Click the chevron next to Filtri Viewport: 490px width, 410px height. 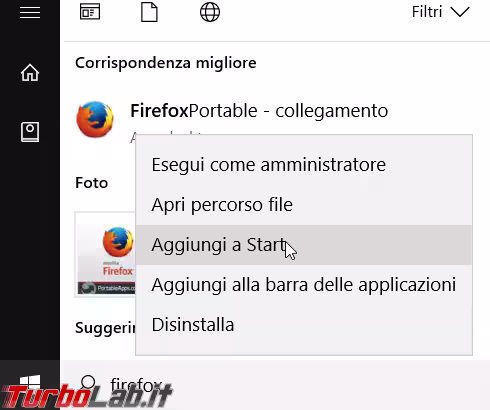point(460,12)
